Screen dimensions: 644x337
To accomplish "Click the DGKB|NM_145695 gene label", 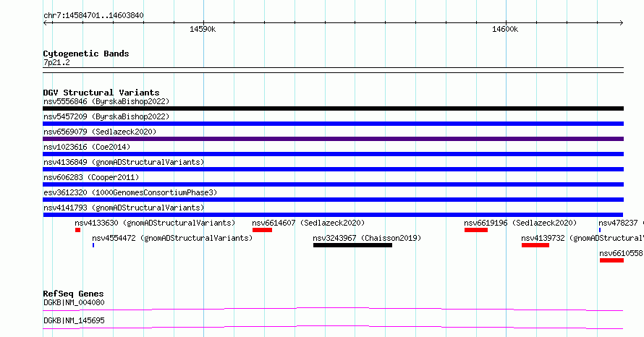I will 74,320.
